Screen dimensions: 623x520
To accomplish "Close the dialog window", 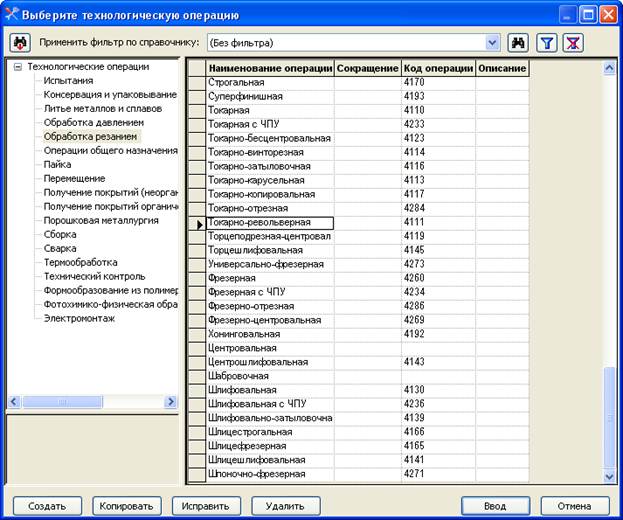I will point(608,15).
